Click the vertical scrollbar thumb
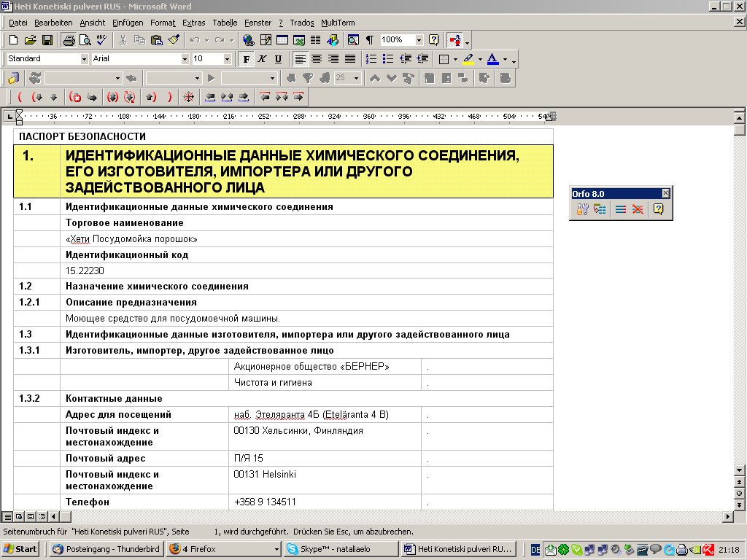The image size is (747, 560). [740, 129]
